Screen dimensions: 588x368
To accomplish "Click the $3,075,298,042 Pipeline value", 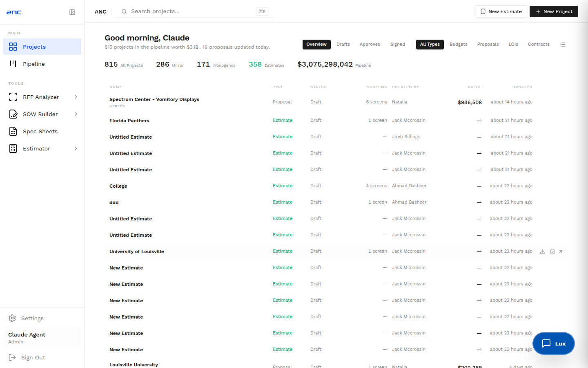I will (334, 65).
